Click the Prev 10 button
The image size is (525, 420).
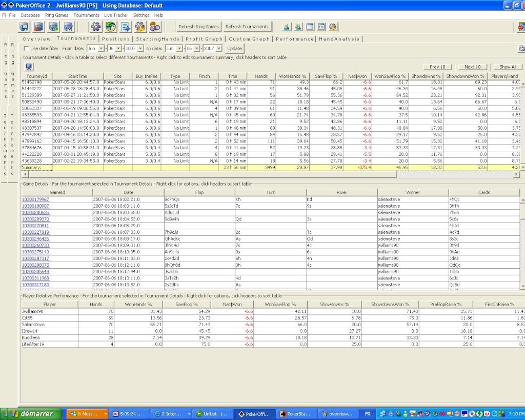(x=437, y=67)
